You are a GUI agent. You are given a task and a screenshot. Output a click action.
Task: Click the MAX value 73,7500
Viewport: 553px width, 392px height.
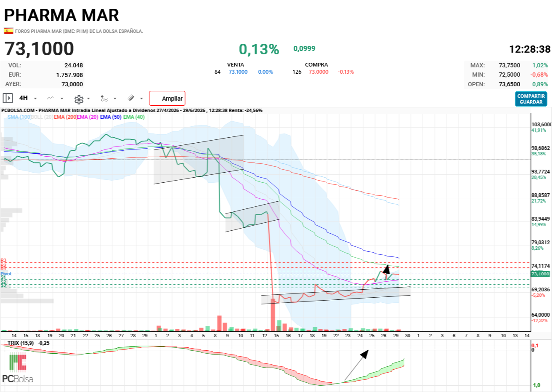coord(510,65)
